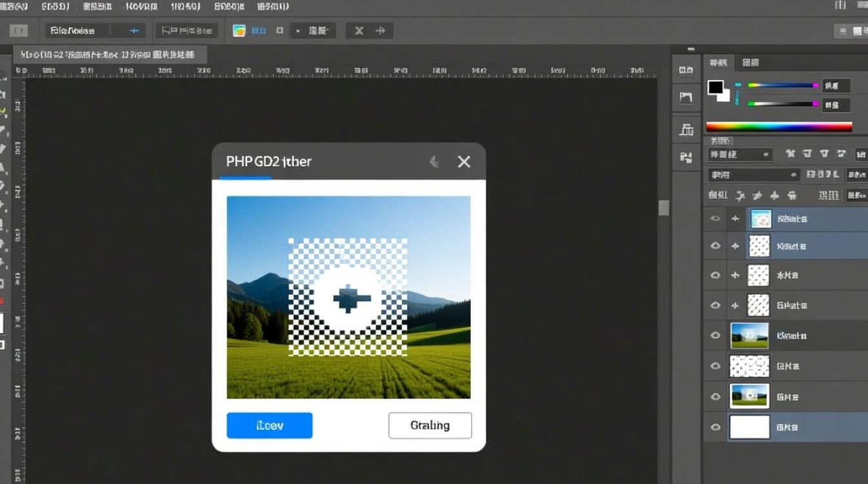This screenshot has height=484, width=868.
Task: Select the landscape thumbnail of the fifth layer
Action: click(749, 336)
